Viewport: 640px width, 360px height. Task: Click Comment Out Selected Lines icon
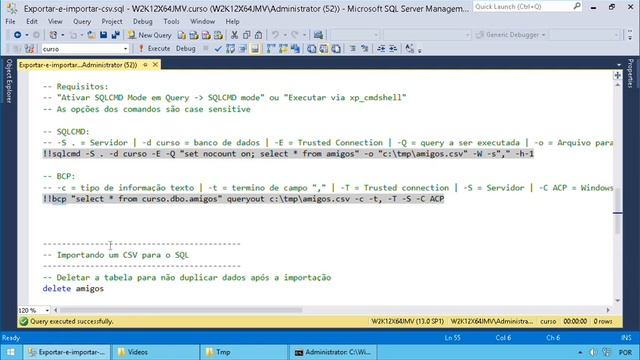tap(353, 49)
